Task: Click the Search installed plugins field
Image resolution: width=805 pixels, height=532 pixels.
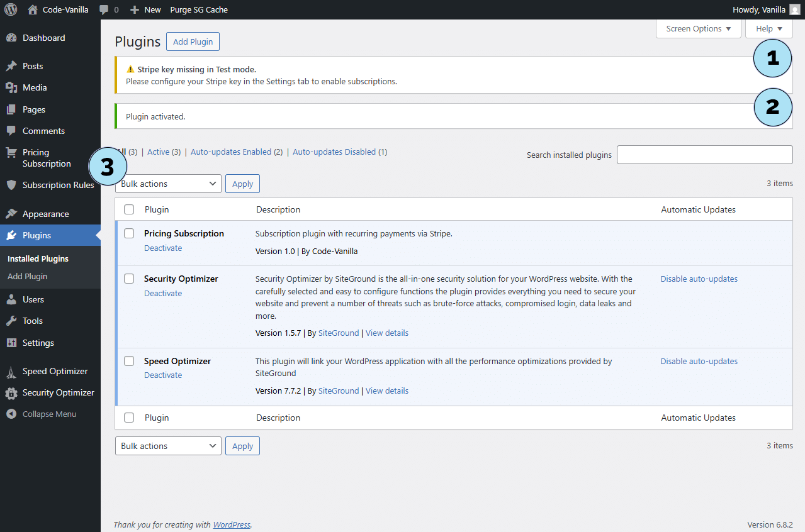Action: pos(704,155)
